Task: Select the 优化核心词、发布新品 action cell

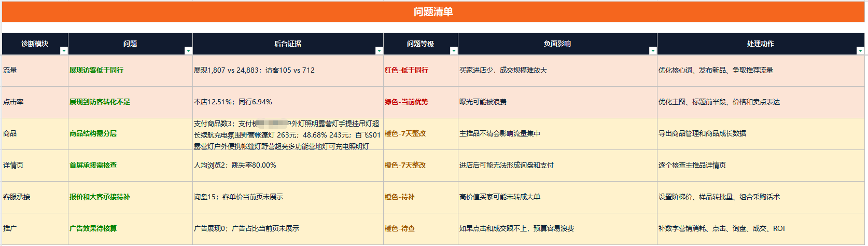Action: click(761, 71)
